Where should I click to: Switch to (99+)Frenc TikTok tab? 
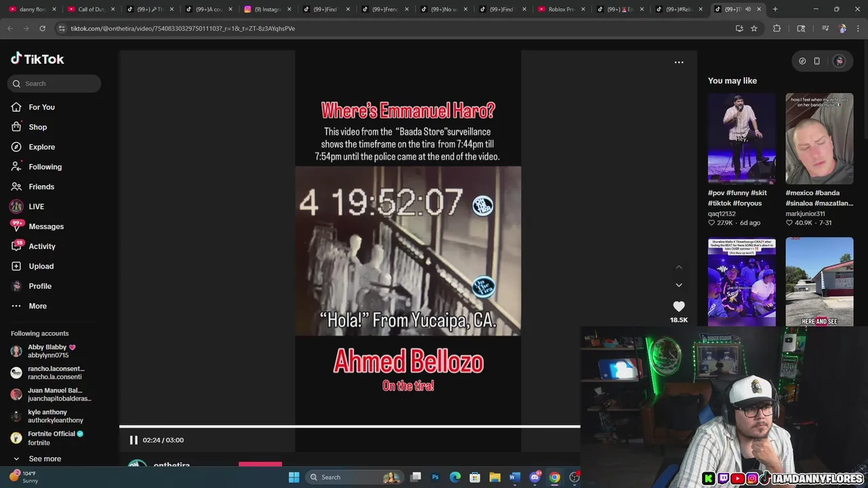click(384, 9)
